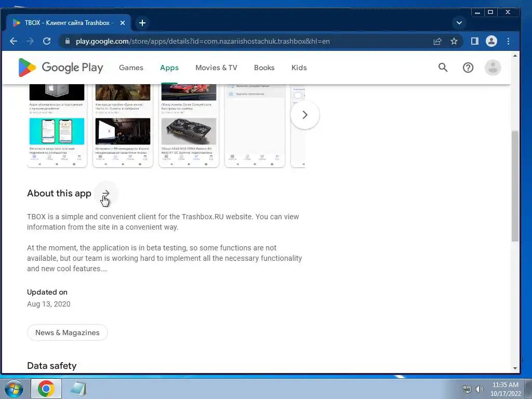Open the News & Magazines category
This screenshot has height=399, width=532.
(x=68, y=332)
